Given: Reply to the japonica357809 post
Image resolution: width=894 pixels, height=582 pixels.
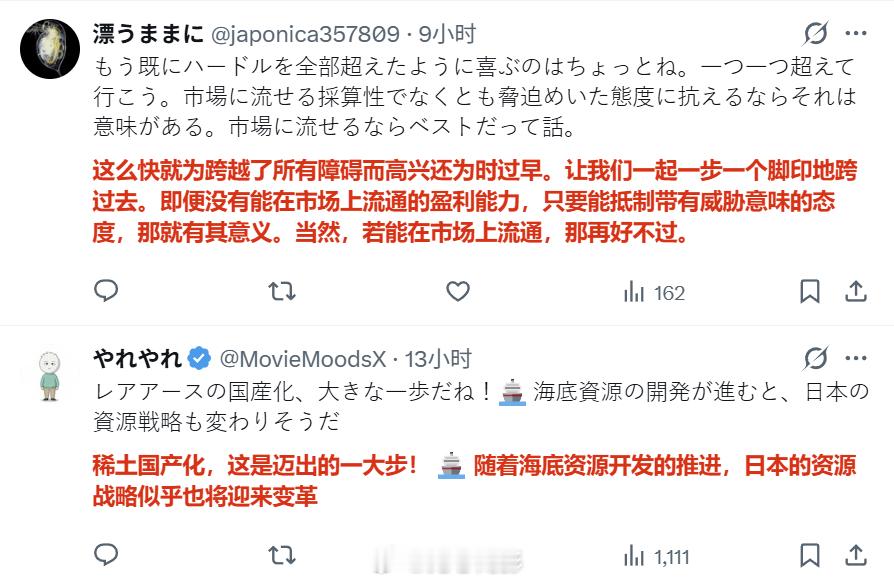Looking at the screenshot, I should (x=105, y=291).
